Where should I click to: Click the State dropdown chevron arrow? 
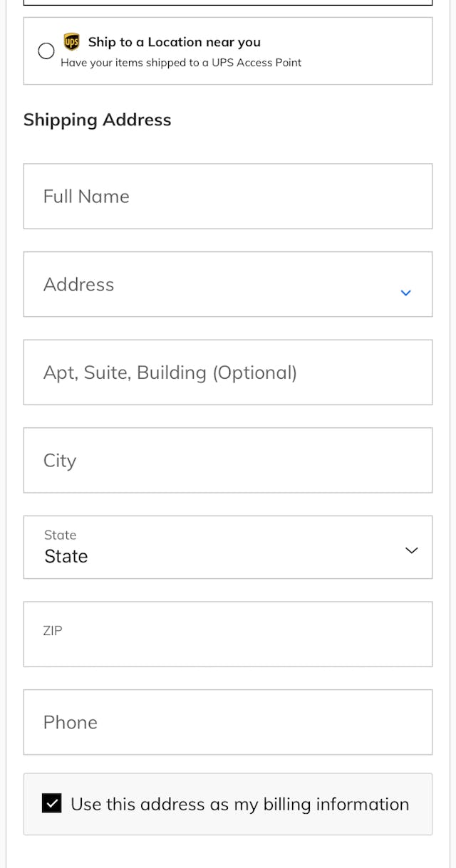(x=411, y=550)
